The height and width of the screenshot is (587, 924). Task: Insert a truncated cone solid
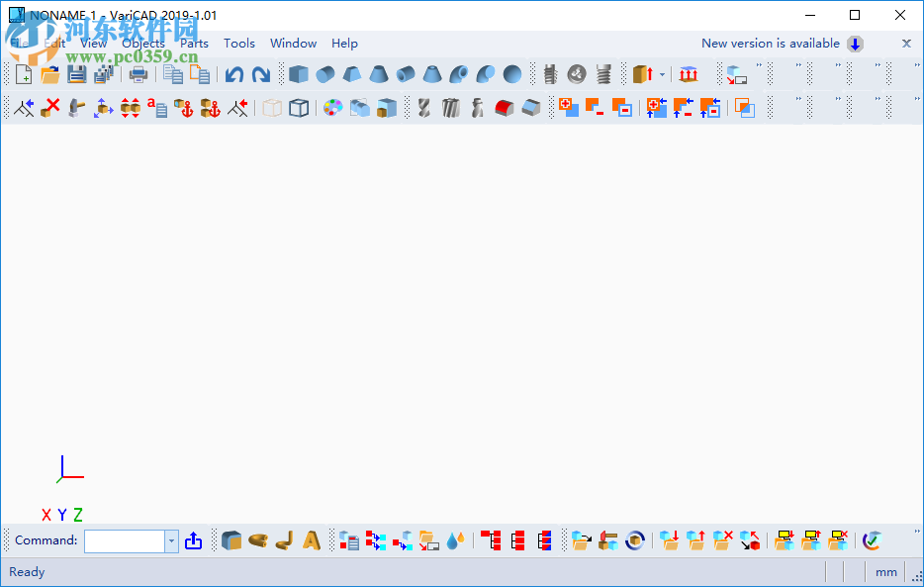tap(379, 74)
